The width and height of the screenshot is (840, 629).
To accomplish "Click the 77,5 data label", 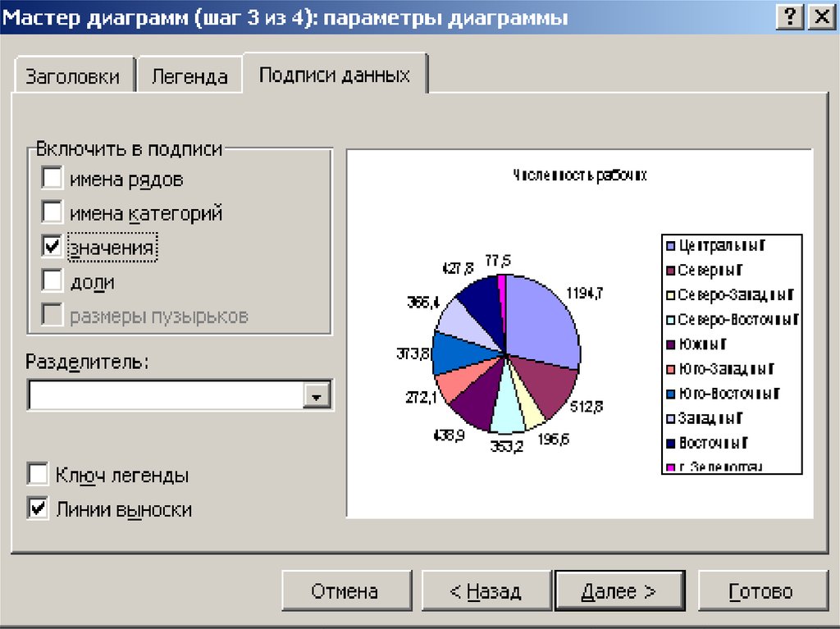I will click(498, 261).
